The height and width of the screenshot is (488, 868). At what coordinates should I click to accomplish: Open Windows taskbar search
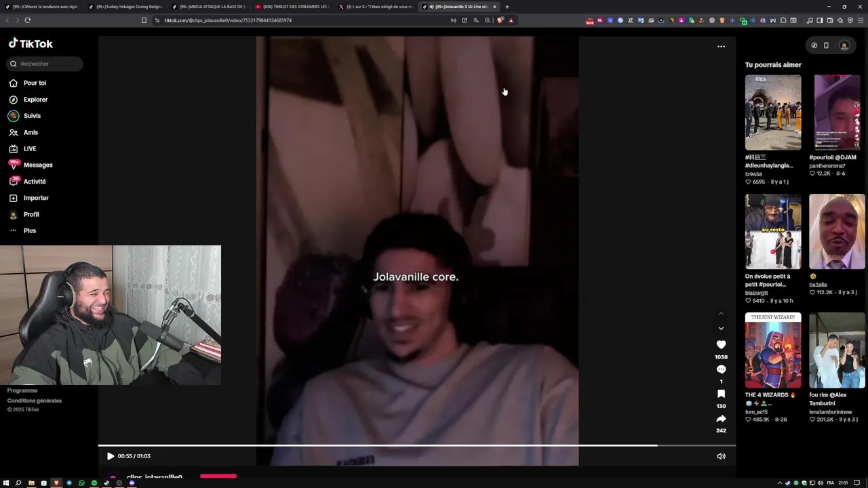18,483
